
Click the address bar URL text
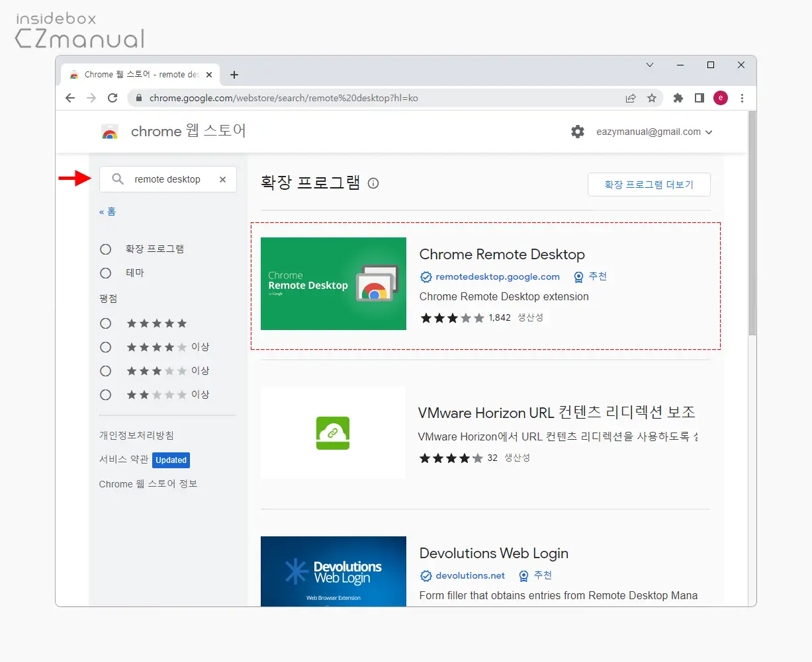[x=283, y=98]
